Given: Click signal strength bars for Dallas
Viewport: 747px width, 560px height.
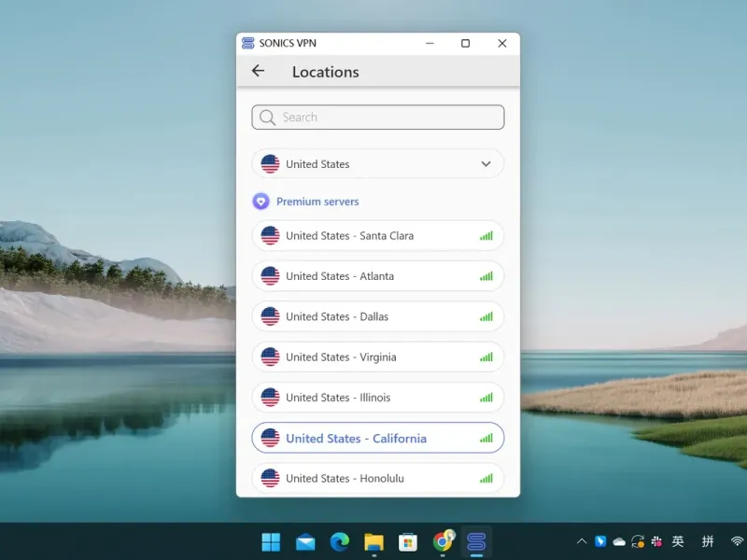Looking at the screenshot, I should click(x=486, y=316).
